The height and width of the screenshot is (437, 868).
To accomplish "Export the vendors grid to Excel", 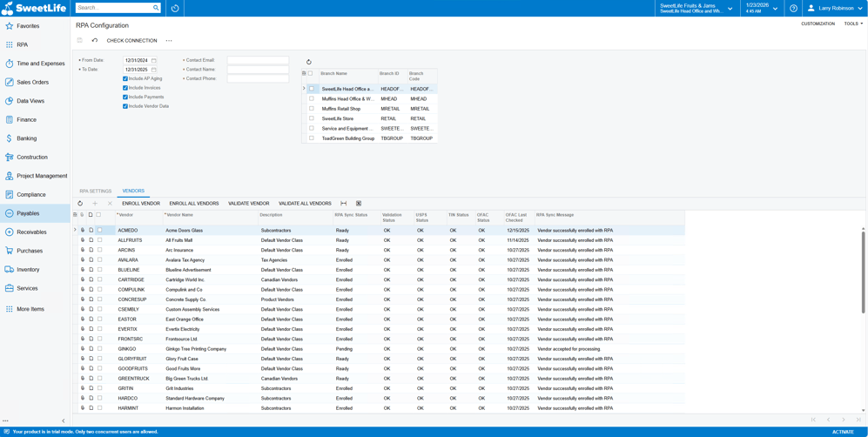I will (359, 204).
